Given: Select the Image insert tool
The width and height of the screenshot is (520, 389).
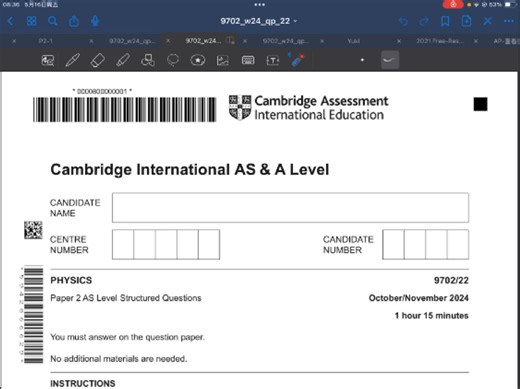Looking at the screenshot, I should [x=223, y=60].
